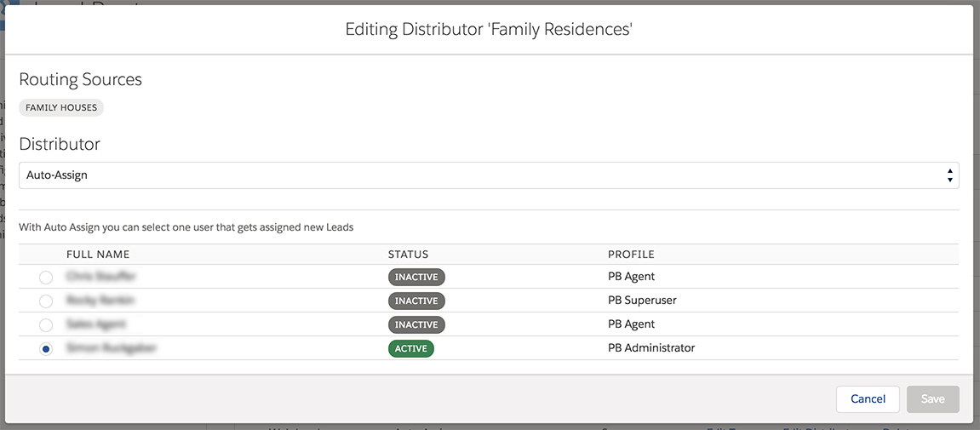This screenshot has height=430, width=980.
Task: Click the Routing Sources heading
Action: [81, 79]
